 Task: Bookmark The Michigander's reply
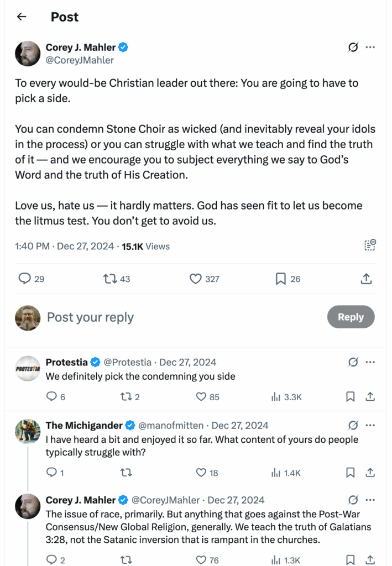(350, 473)
